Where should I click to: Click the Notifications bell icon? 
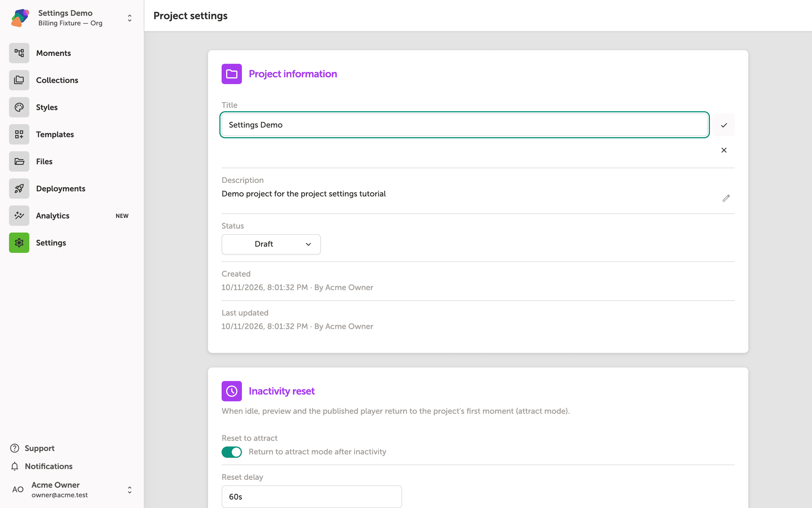(x=15, y=466)
